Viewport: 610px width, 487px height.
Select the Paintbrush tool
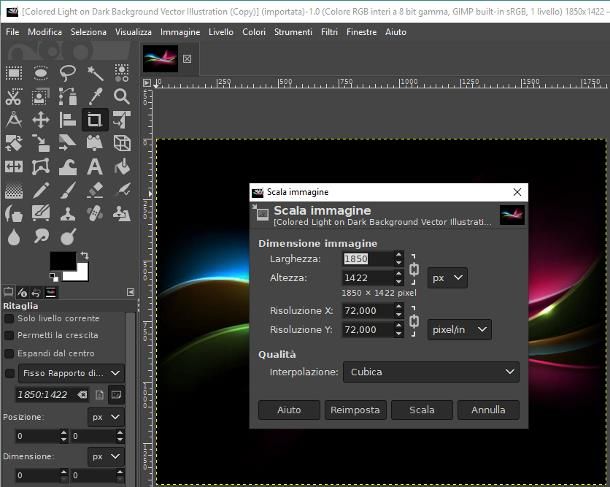coord(68,190)
